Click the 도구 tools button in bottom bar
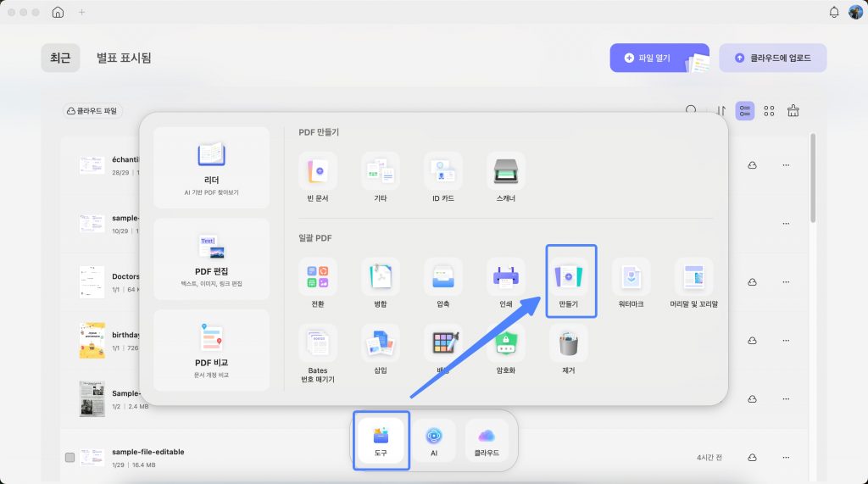 pyautogui.click(x=381, y=441)
